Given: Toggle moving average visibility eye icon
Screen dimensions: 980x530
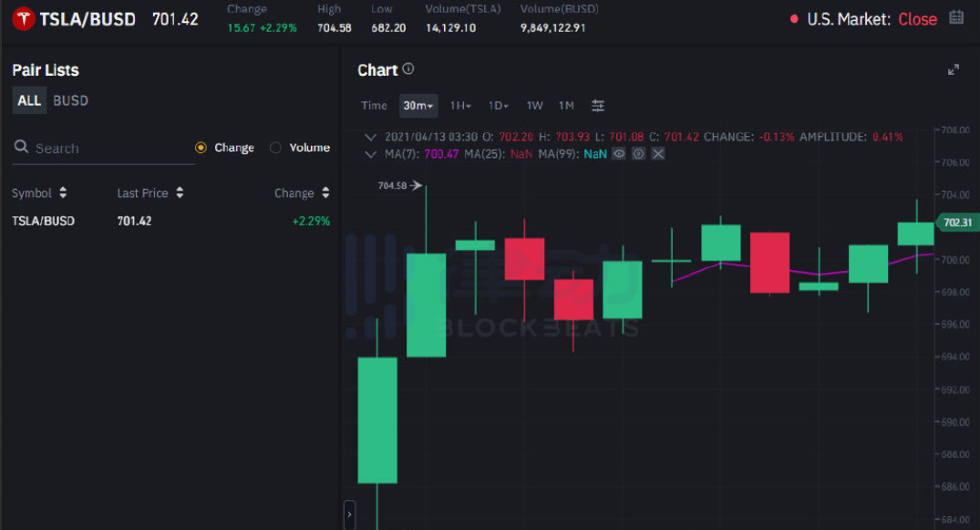Looking at the screenshot, I should pyautogui.click(x=619, y=154).
